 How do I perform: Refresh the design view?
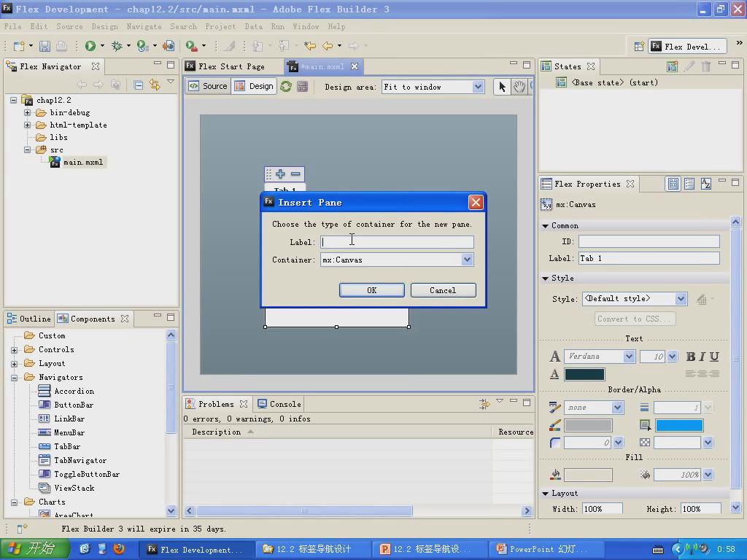[286, 86]
